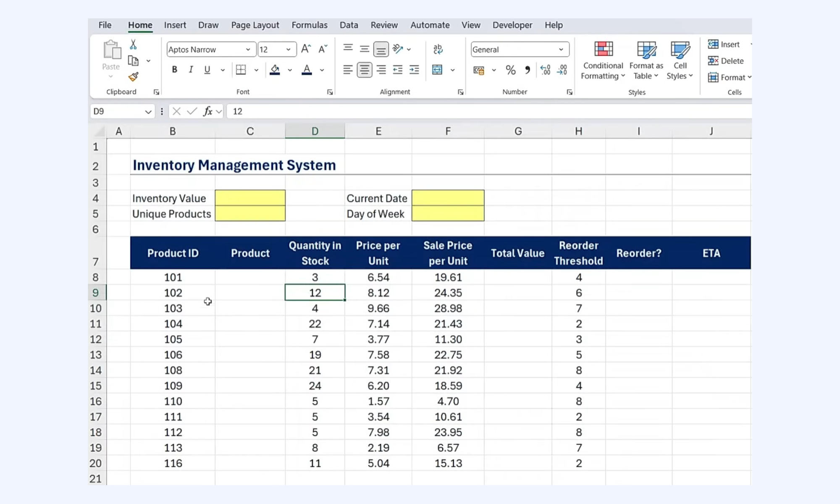Open the Aptos Narrow font dropdown
Screen dimensions: 840x504
[248, 50]
